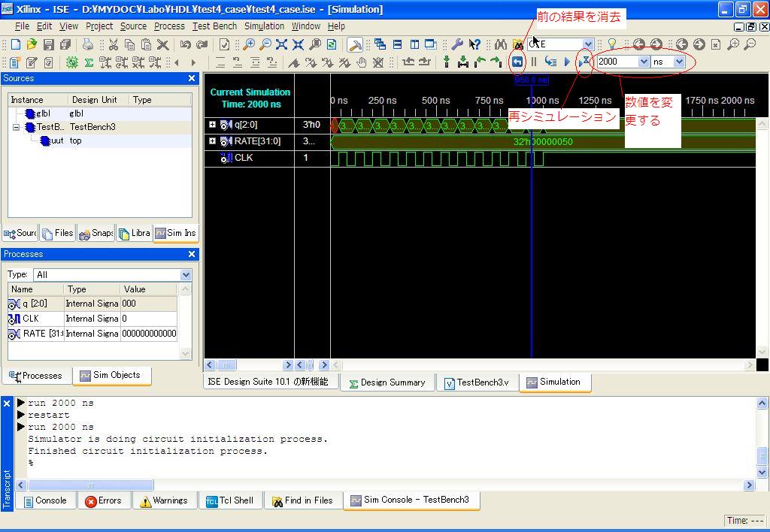Click the Zoom In magnifier icon
Image resolution: width=770 pixels, height=532 pixels.
point(249,44)
